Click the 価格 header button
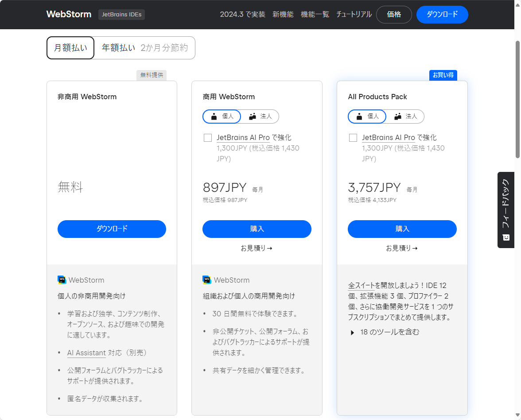Image resolution: width=521 pixels, height=420 pixels. tap(394, 15)
